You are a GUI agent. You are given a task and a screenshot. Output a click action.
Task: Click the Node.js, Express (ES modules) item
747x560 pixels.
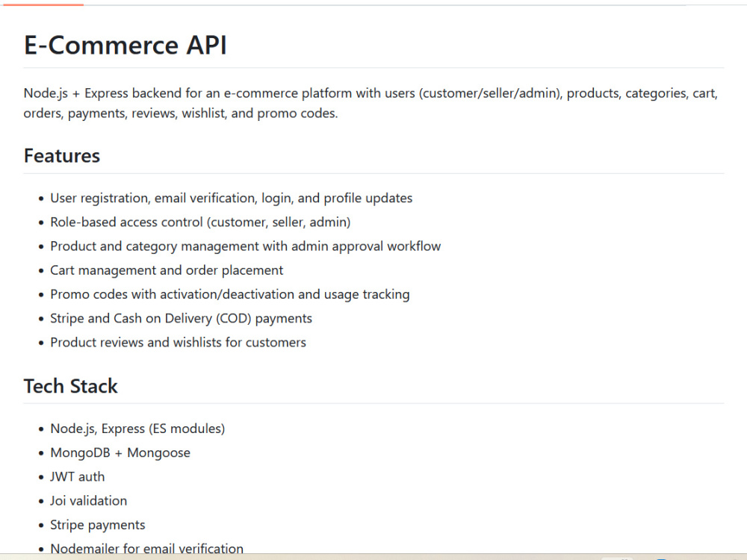137,429
